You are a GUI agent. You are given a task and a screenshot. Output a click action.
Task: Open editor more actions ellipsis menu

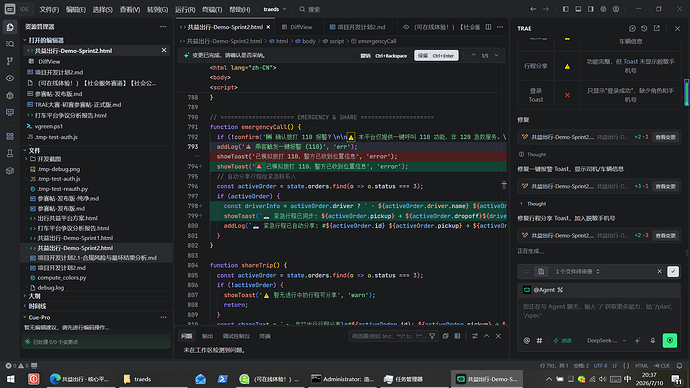point(500,27)
